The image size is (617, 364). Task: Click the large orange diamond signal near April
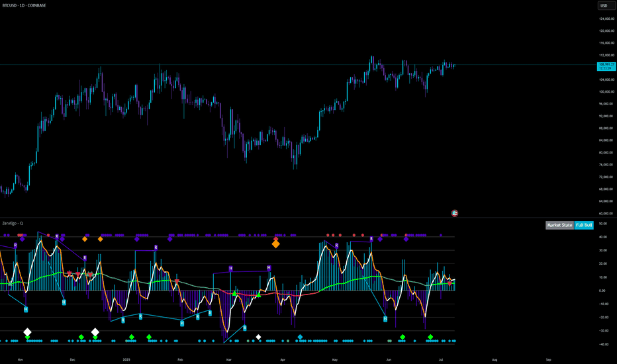(x=276, y=244)
